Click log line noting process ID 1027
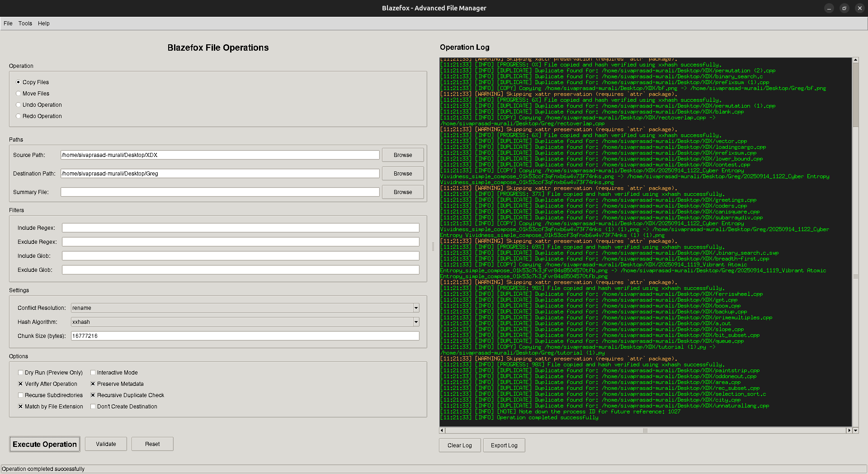The width and height of the screenshot is (868, 474). pos(560,412)
